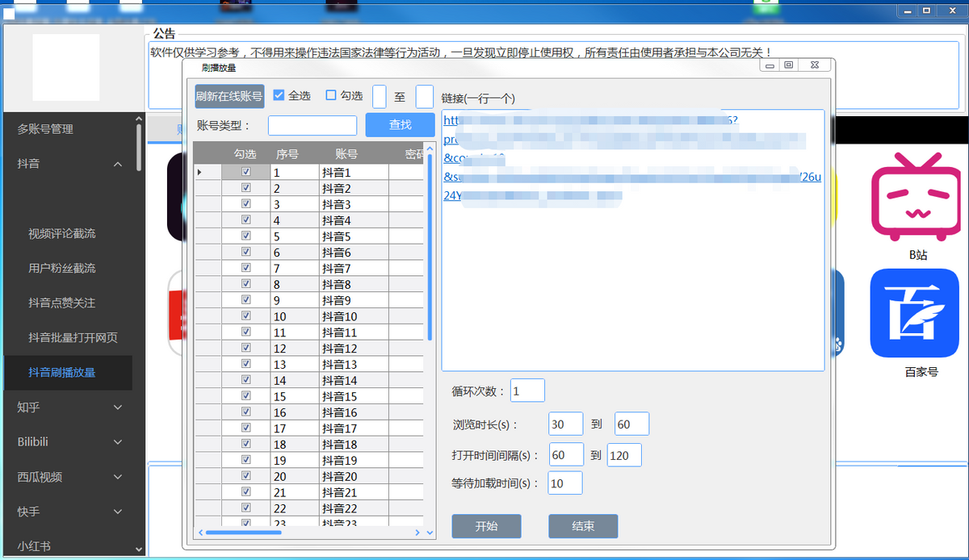Click the first blurred link line
This screenshot has width=969, height=560.
590,120
